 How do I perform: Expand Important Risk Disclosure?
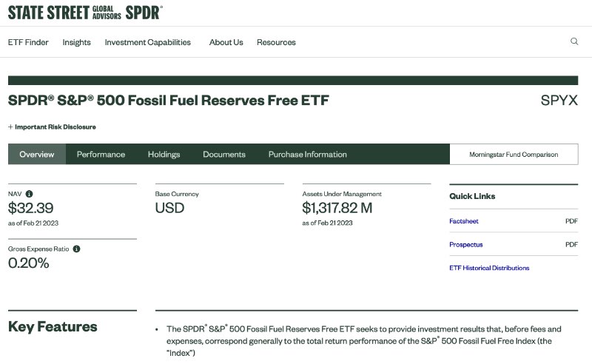(52, 127)
